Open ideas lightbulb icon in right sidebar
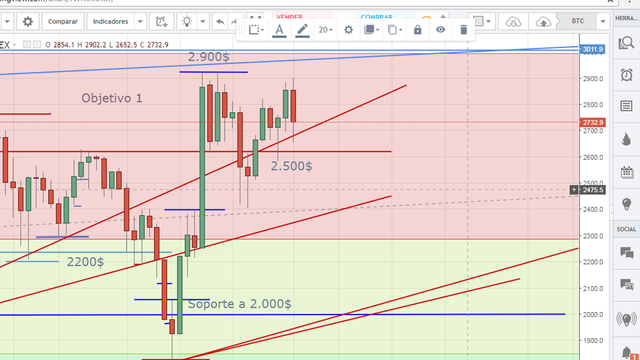 [626, 204]
